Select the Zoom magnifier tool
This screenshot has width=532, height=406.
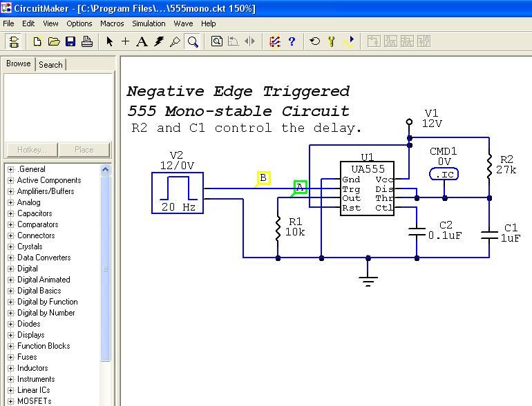(193, 41)
